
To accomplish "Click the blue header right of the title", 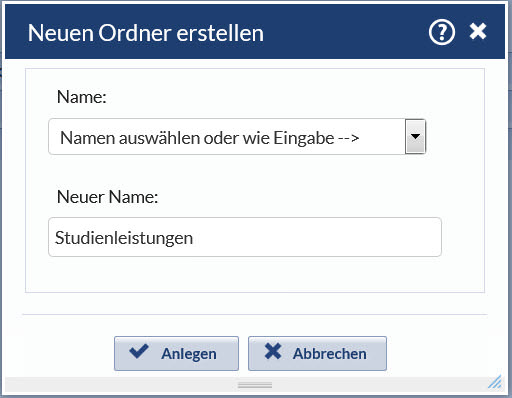I will 345,32.
